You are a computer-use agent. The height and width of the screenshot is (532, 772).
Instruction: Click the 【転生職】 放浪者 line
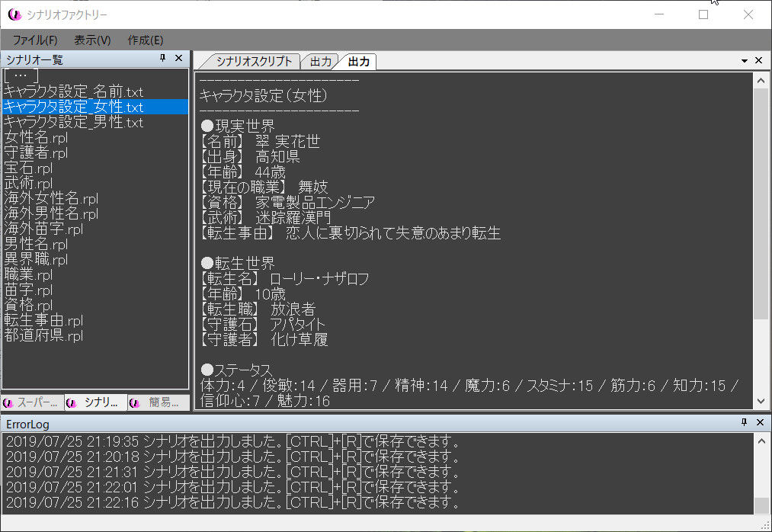point(258,309)
